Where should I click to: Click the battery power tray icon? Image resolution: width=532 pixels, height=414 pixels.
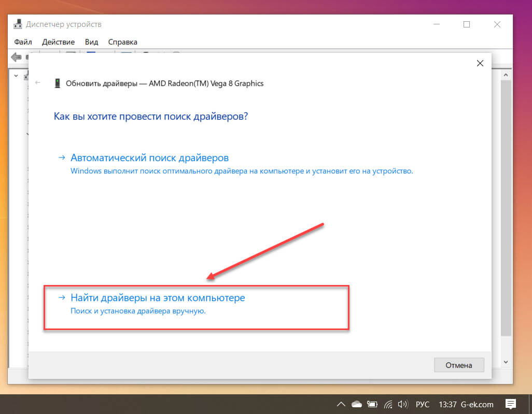pos(372,404)
